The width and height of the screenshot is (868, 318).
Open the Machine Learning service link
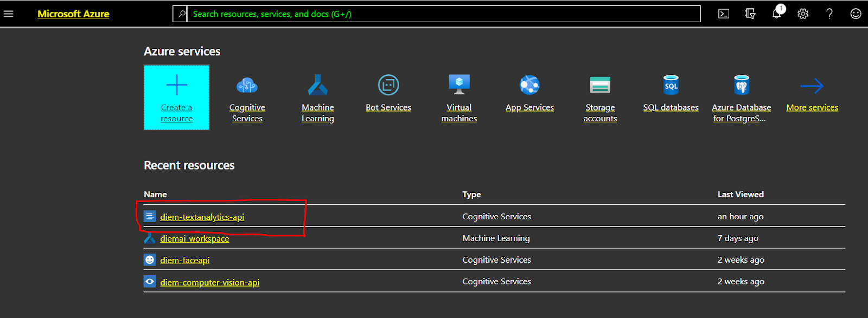click(318, 113)
